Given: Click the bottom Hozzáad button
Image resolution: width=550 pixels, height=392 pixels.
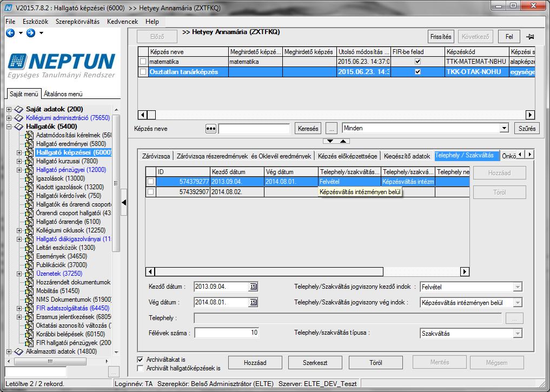Looking at the screenshot, I should 255,363.
